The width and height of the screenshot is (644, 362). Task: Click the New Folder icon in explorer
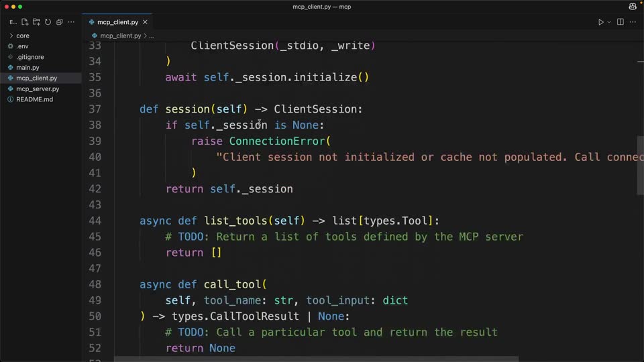(36, 21)
